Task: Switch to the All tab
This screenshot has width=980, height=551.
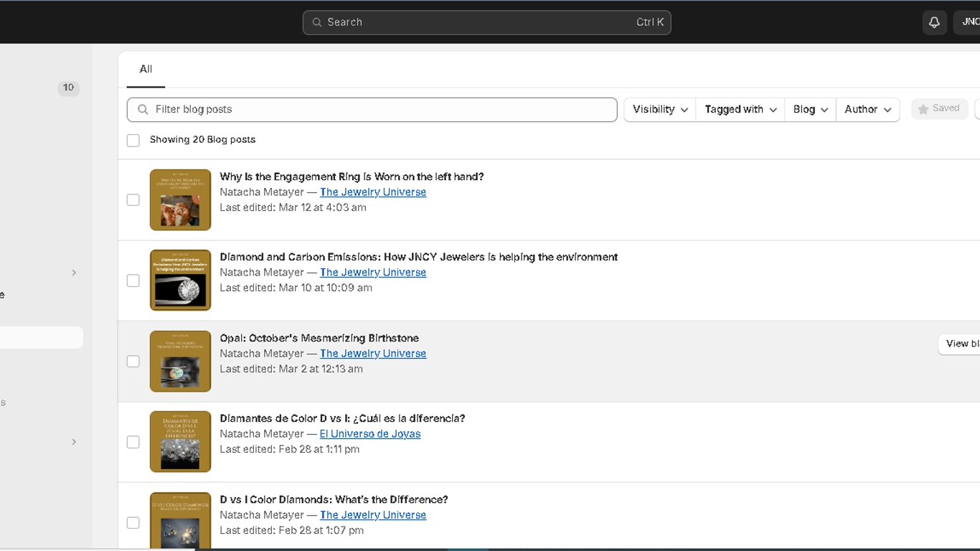Action: tap(146, 70)
